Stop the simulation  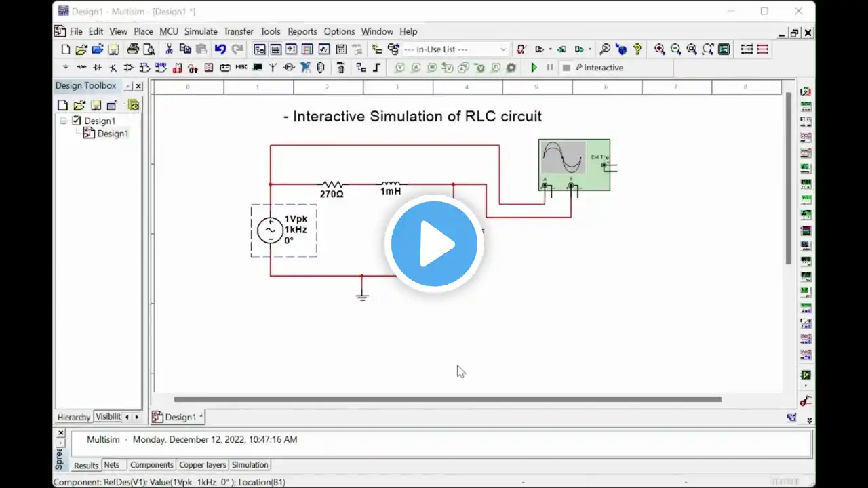tap(566, 68)
